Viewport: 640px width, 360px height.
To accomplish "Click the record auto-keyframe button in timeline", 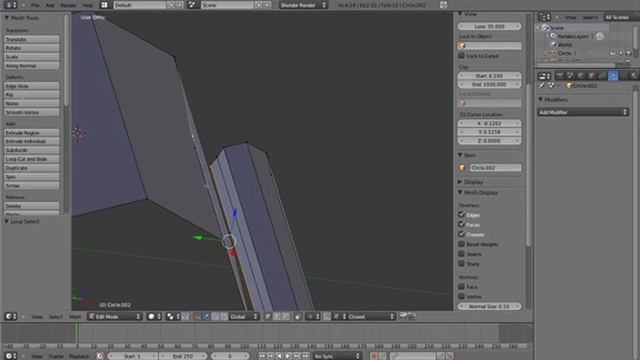I will (373, 356).
